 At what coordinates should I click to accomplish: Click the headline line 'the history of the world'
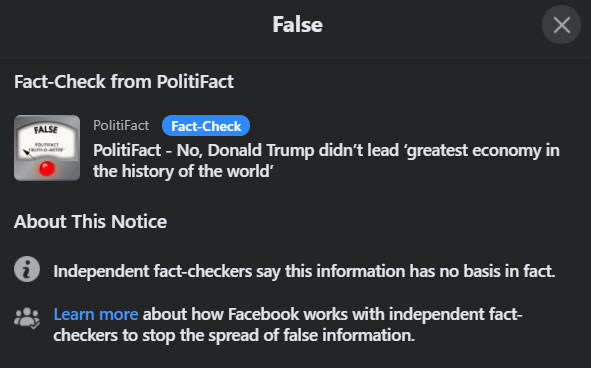click(x=183, y=172)
